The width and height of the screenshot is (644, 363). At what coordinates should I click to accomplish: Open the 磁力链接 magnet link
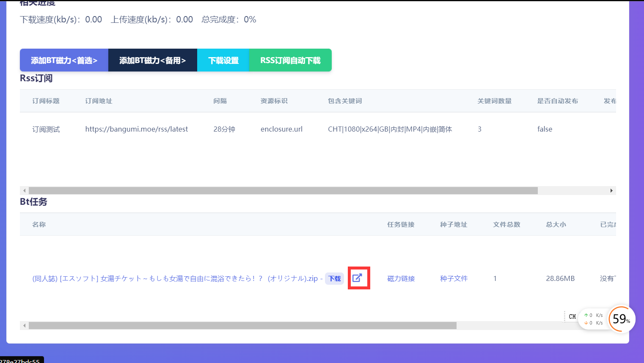tap(401, 278)
